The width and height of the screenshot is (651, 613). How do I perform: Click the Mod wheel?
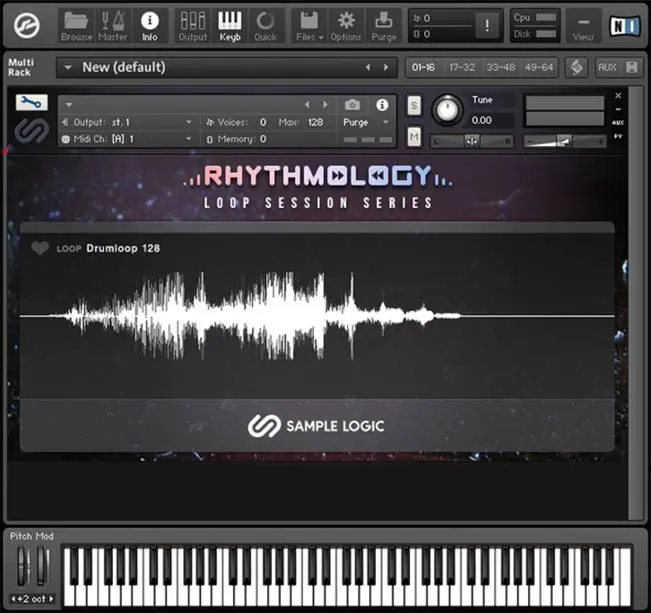[x=42, y=566]
